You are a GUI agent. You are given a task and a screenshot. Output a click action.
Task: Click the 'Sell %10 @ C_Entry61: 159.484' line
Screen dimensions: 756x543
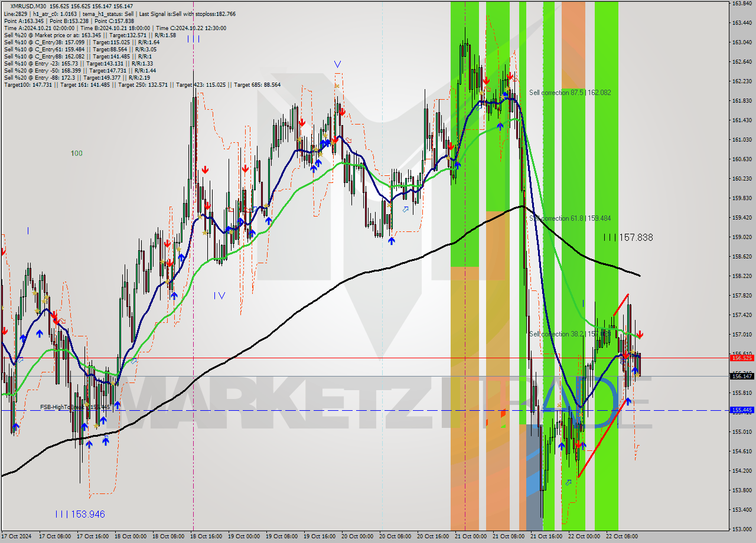[80, 50]
